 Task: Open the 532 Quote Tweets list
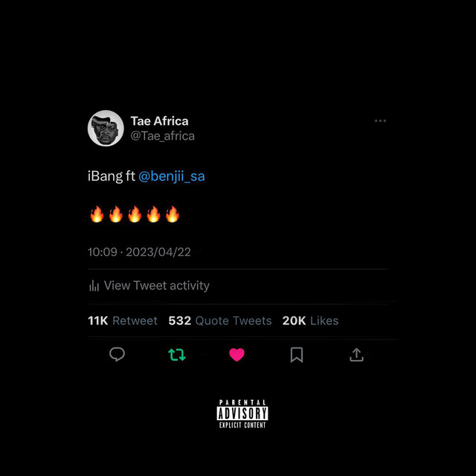coord(220,321)
